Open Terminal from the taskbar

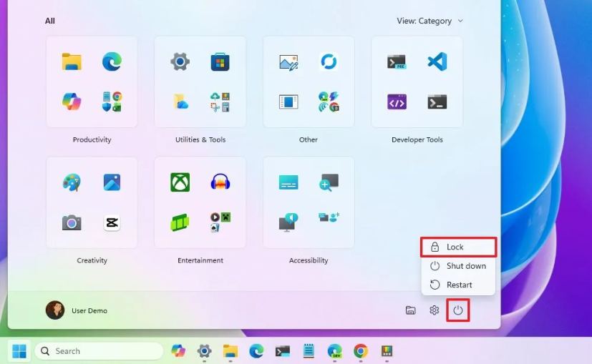click(x=283, y=351)
